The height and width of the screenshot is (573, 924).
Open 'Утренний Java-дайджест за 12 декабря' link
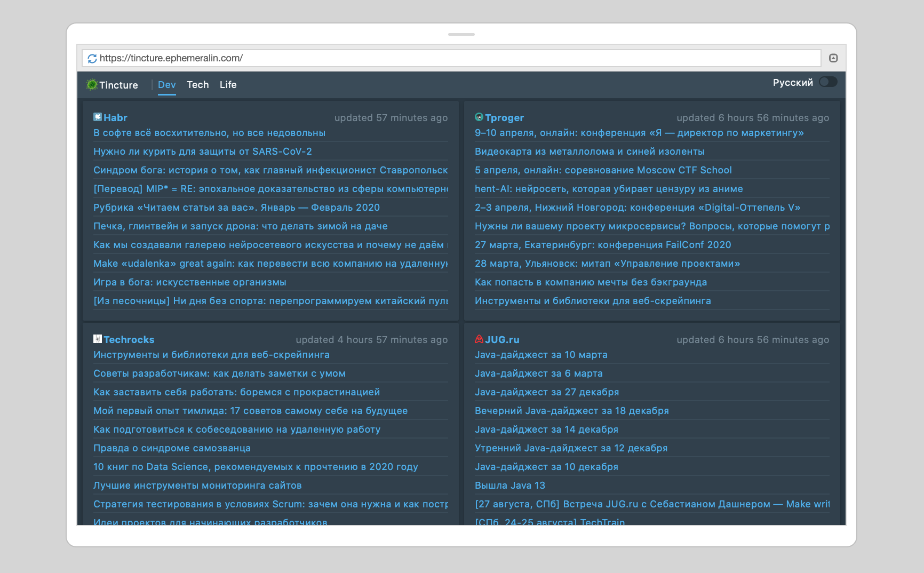pos(571,448)
